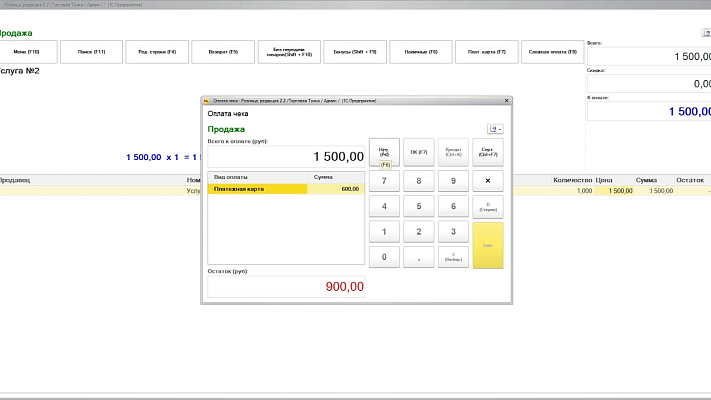The height and width of the screenshot is (400, 711).
Task: Click Поиск (F11) toolbar button
Action: tap(93, 51)
